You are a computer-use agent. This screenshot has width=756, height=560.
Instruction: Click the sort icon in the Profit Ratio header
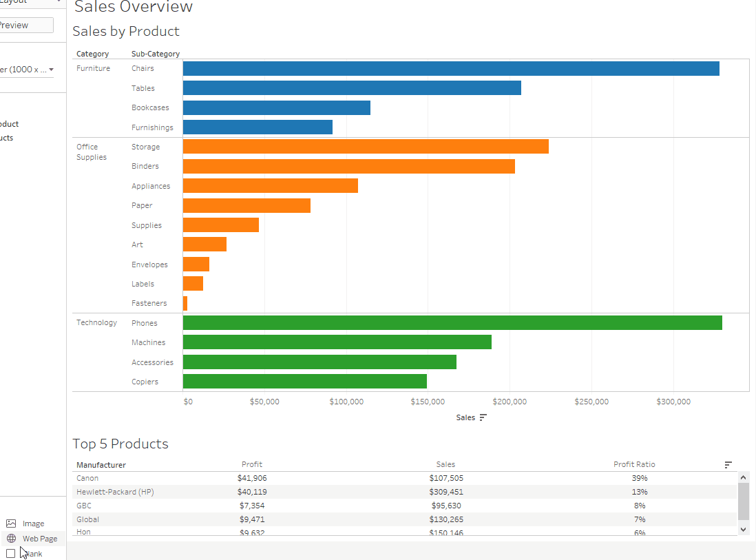(728, 464)
